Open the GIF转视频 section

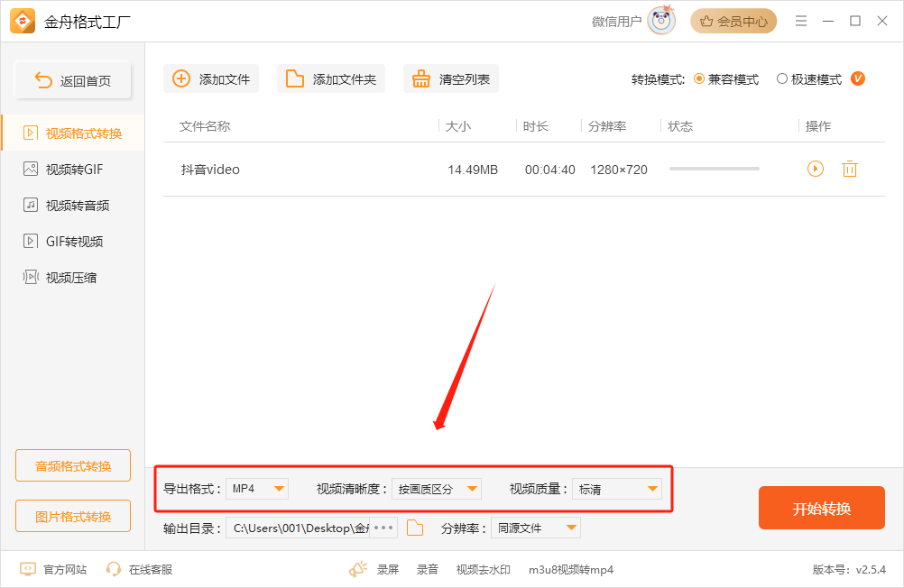tap(72, 241)
